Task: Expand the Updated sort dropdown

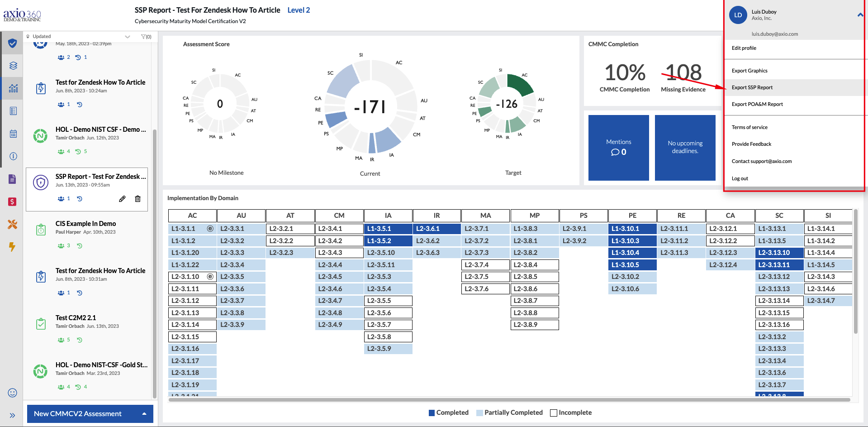Action: pos(127,37)
